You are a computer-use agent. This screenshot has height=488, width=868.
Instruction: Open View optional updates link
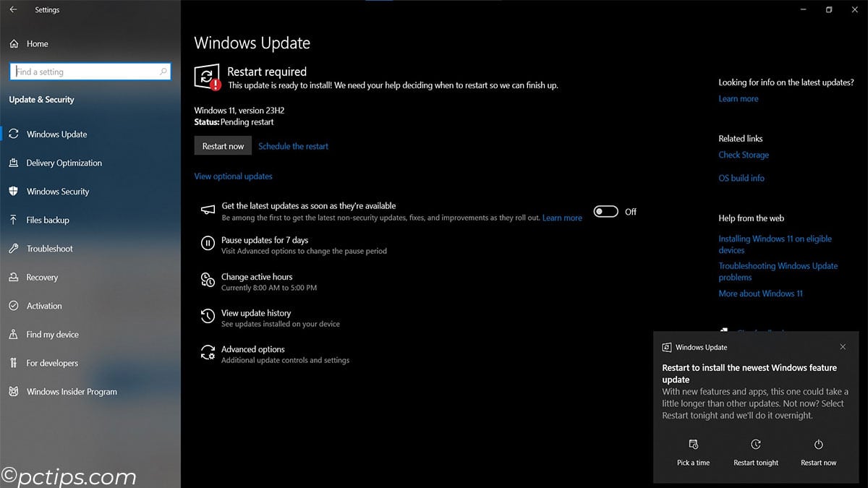[x=233, y=176]
